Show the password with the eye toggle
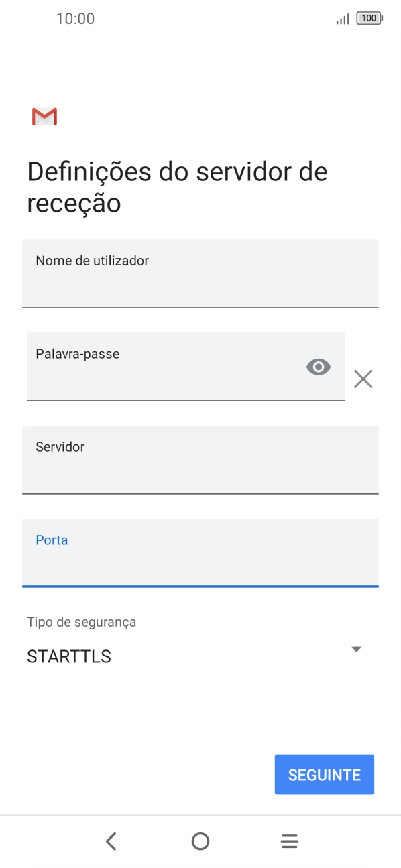This screenshot has height=868, width=401. coord(317,367)
